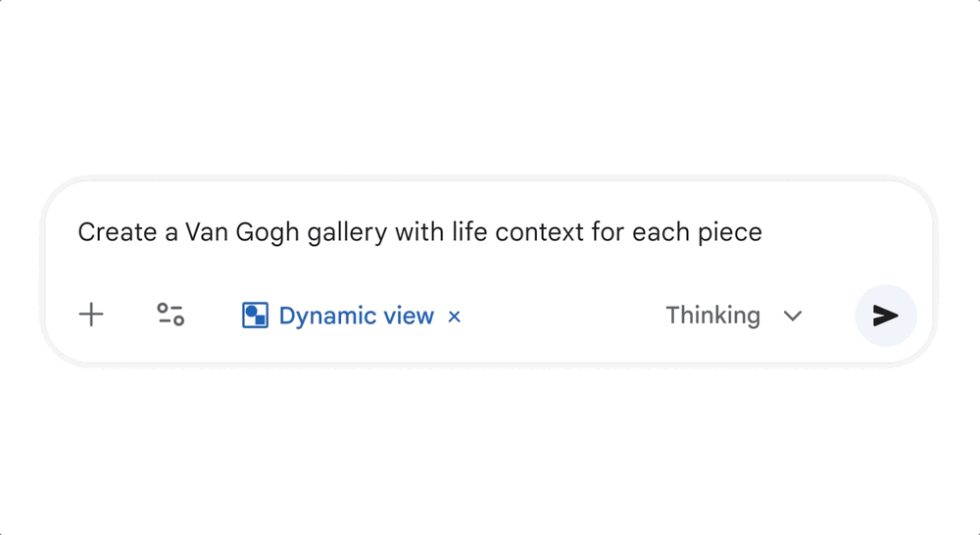Image resolution: width=980 pixels, height=535 pixels.
Task: Click the plus icon to add attachments
Action: coord(91,315)
